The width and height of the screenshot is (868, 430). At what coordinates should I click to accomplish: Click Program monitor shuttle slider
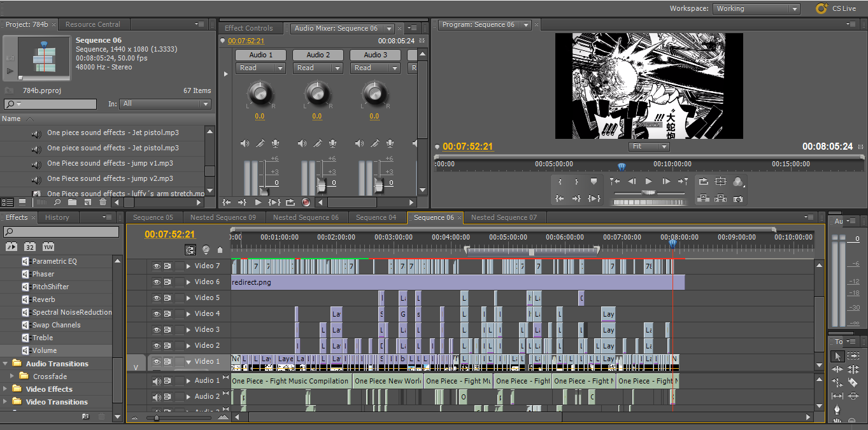coord(649,193)
